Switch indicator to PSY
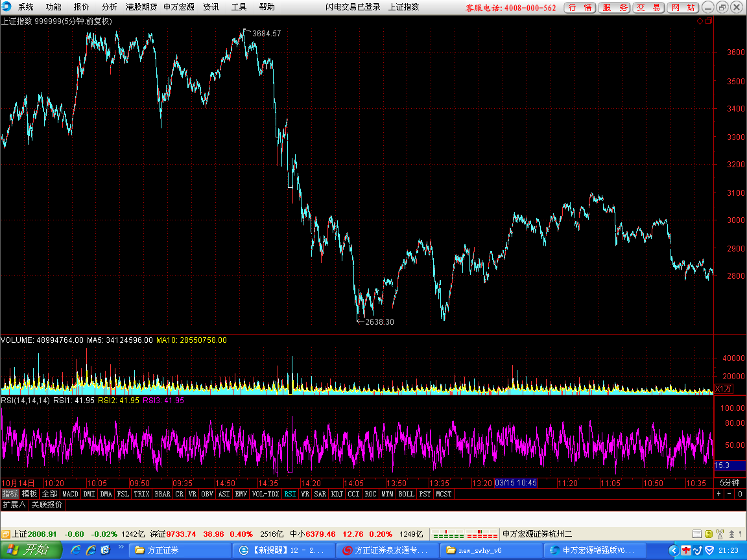Image resolution: width=747 pixels, height=560 pixels. pyautogui.click(x=425, y=494)
